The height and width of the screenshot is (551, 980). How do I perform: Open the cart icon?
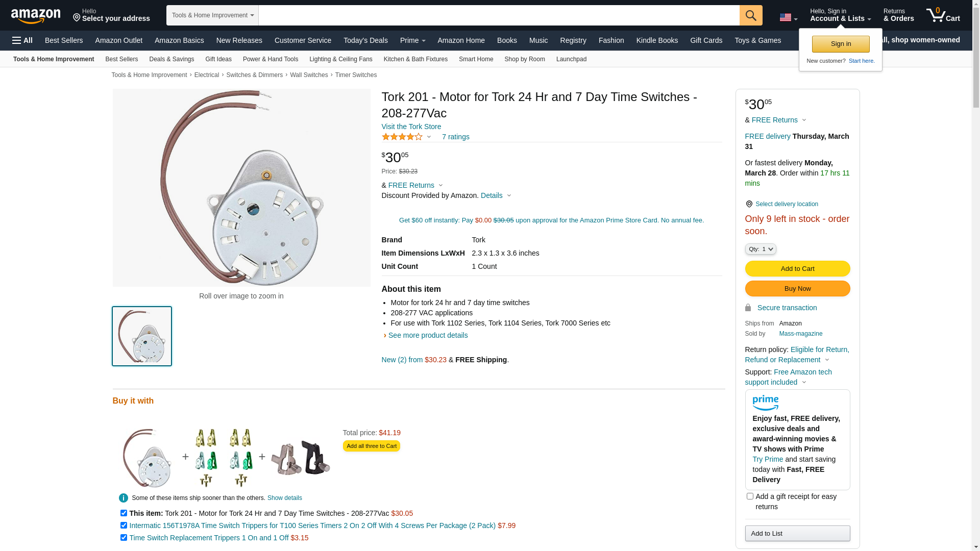(x=943, y=15)
